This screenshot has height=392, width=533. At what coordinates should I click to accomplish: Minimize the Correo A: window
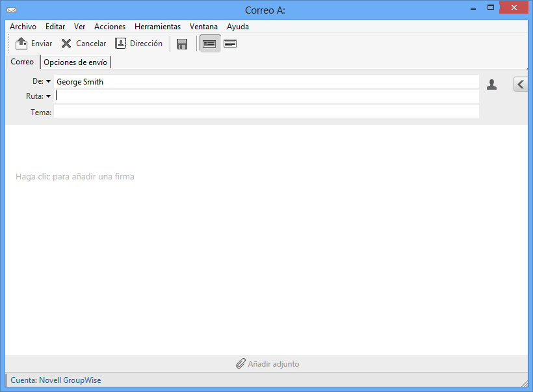pyautogui.click(x=473, y=8)
